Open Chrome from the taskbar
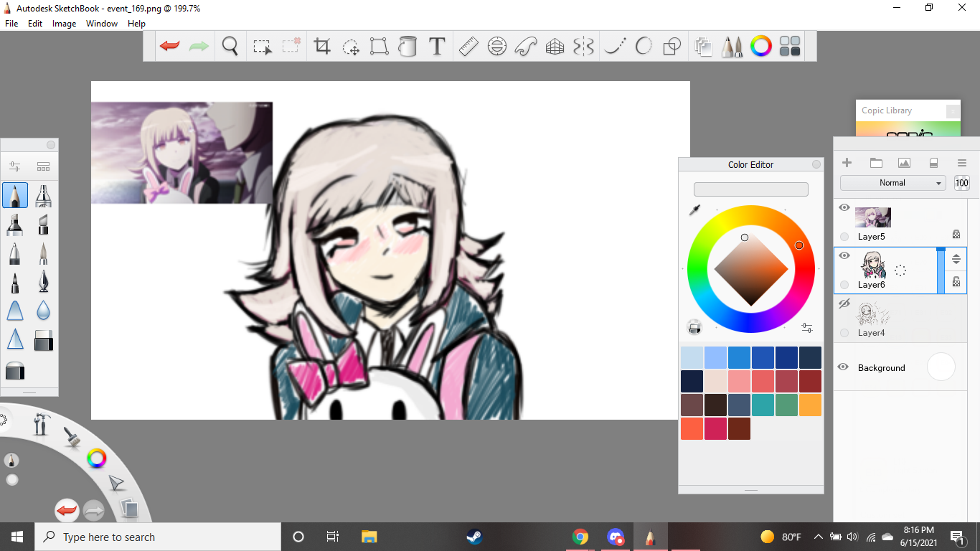 point(580,537)
